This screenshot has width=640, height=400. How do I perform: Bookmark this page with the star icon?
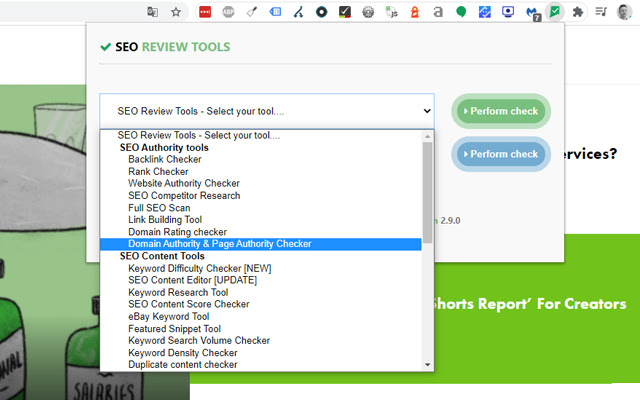tap(176, 12)
